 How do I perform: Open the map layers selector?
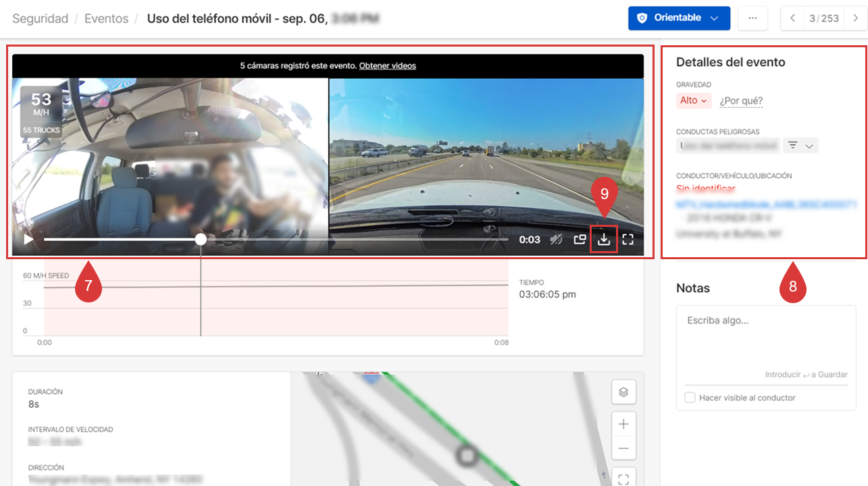point(623,391)
